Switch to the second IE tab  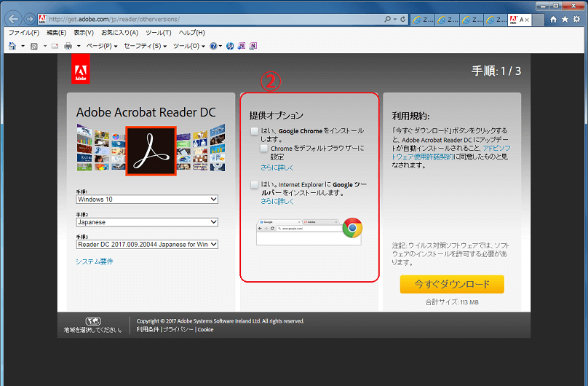click(x=448, y=20)
